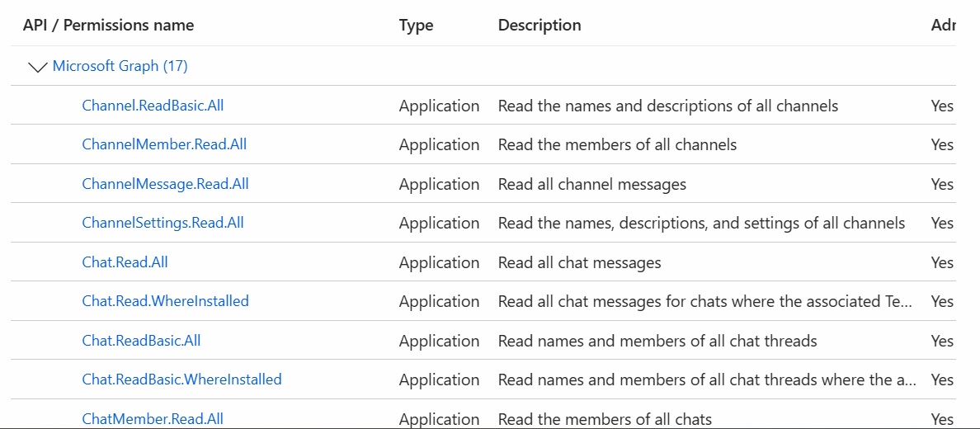Select 'Read the members of all chats' description

605,418
